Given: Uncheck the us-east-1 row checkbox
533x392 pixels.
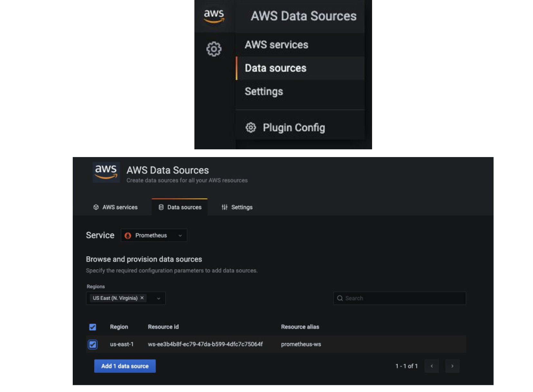Looking at the screenshot, I should coord(93,344).
